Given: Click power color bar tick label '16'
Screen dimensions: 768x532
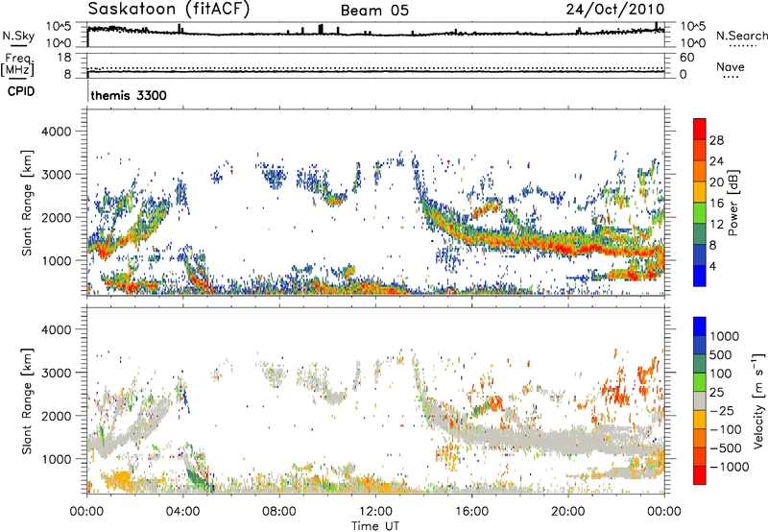Looking at the screenshot, I should 716,204.
